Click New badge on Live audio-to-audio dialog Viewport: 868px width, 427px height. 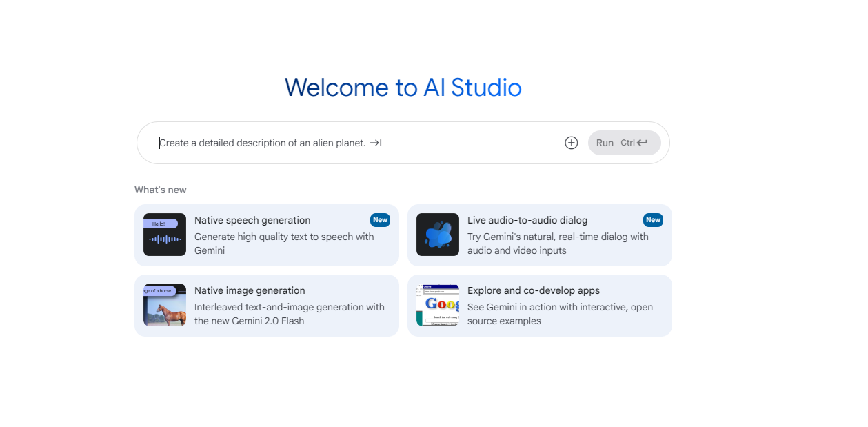point(653,220)
